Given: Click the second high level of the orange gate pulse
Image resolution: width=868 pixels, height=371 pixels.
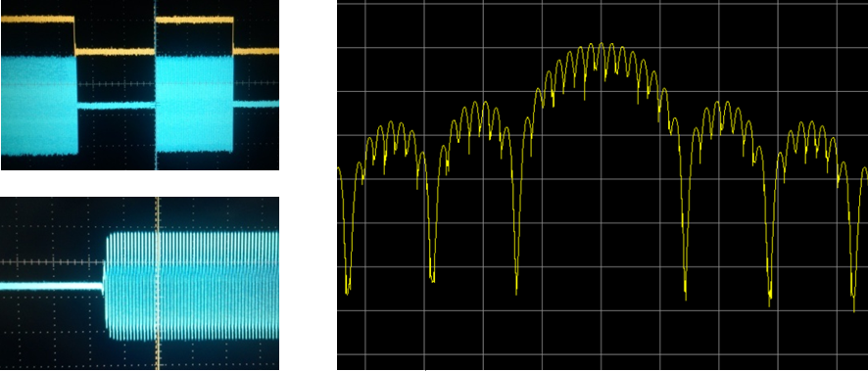Looking at the screenshot, I should point(194,20).
